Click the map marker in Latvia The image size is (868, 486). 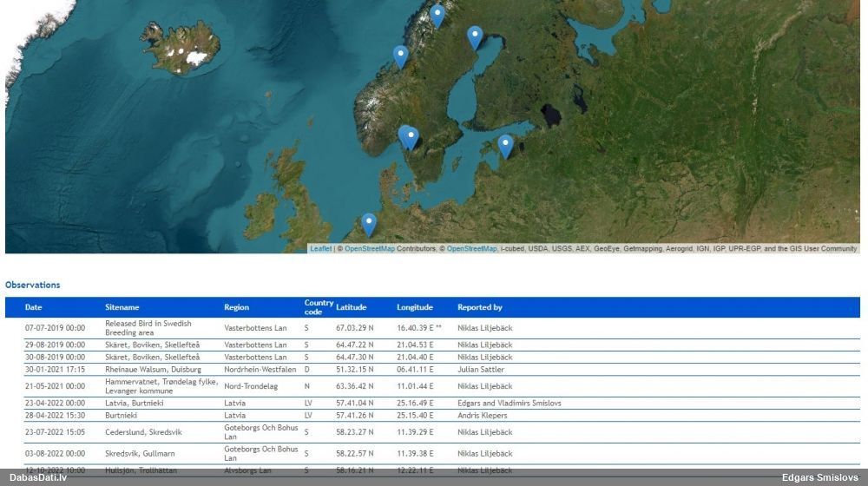pyautogui.click(x=505, y=145)
